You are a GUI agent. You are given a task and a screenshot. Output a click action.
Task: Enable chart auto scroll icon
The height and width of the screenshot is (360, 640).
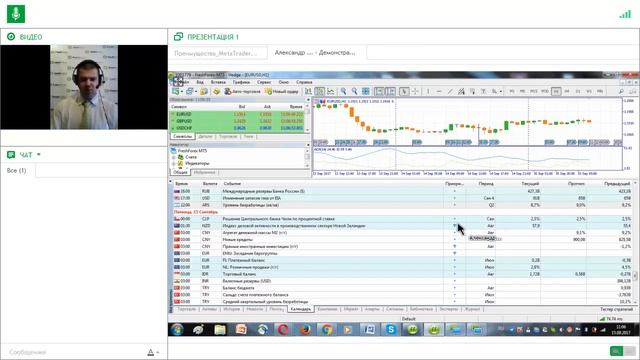click(379, 91)
